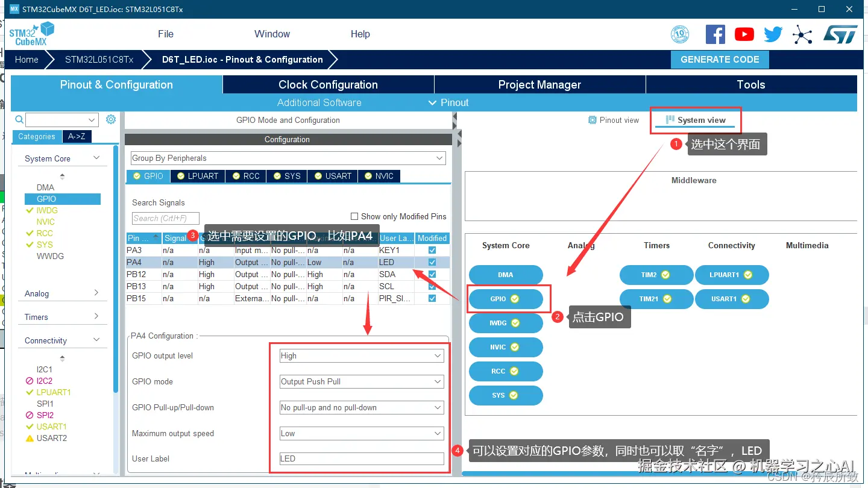The image size is (868, 488).
Task: Toggle Modified checkbox for PA4 row
Action: [432, 262]
